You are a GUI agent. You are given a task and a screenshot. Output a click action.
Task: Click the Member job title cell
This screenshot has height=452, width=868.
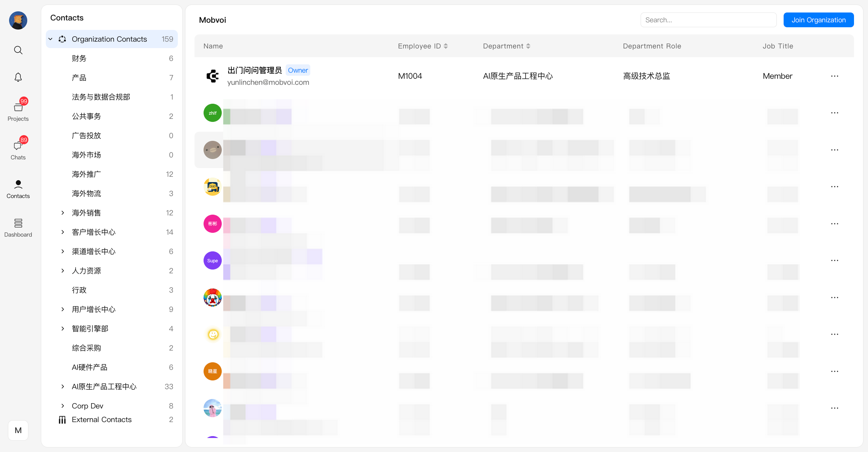coord(778,76)
